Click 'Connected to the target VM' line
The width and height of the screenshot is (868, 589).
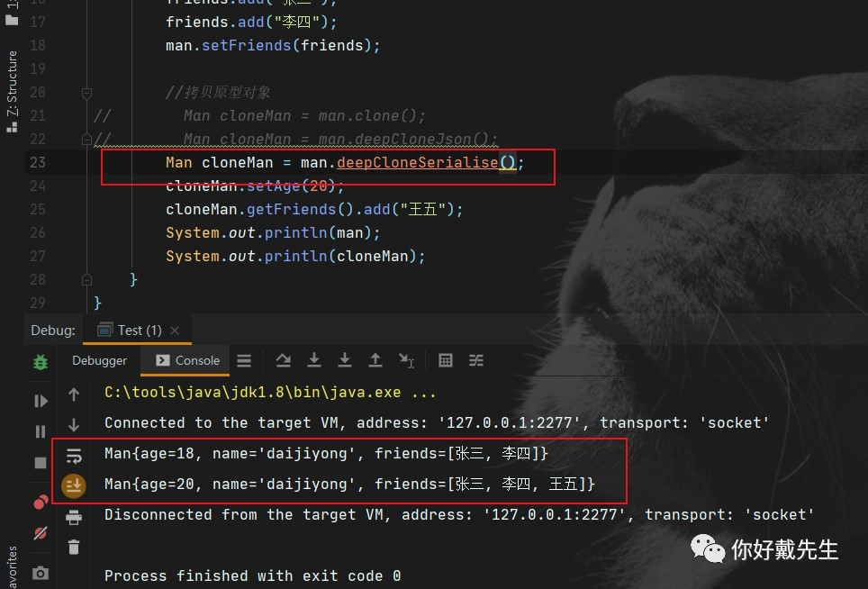[x=436, y=423]
